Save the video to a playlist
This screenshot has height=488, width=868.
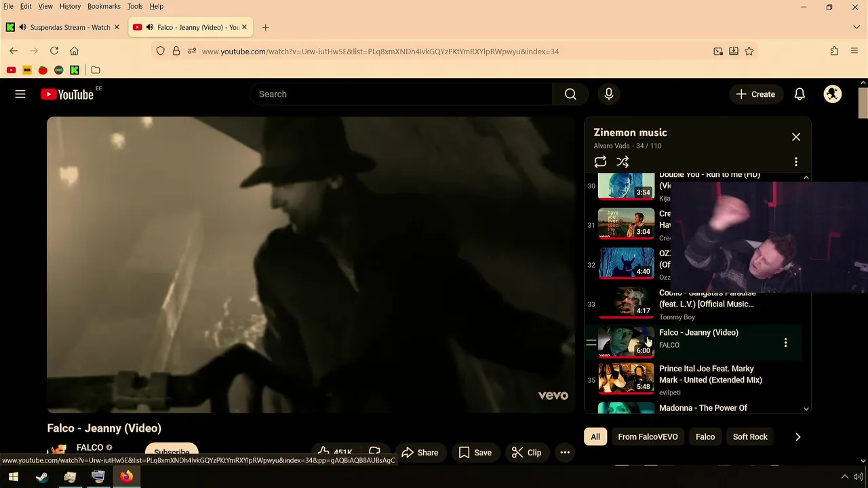(475, 453)
